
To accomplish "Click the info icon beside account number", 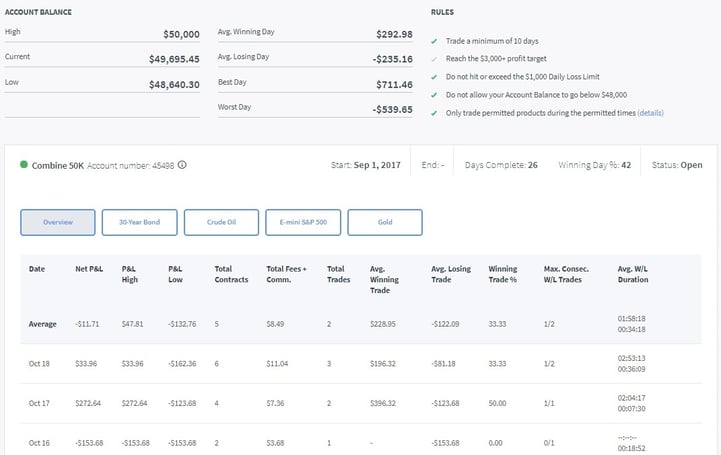I will coord(182,165).
